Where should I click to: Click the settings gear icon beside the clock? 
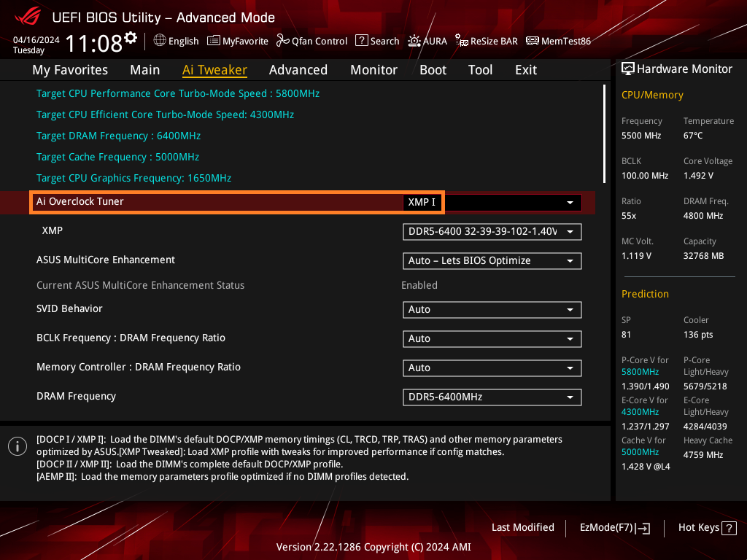point(131,38)
